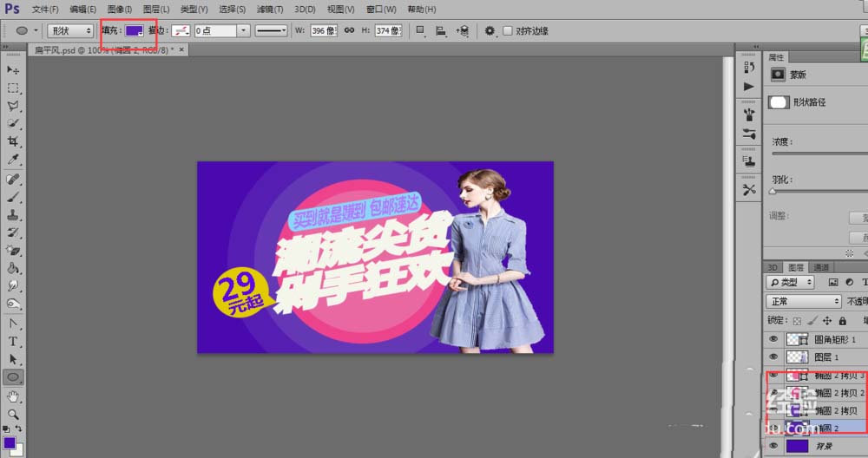The height and width of the screenshot is (458, 868).
Task: Open the 图像(I) menu
Action: [120, 10]
